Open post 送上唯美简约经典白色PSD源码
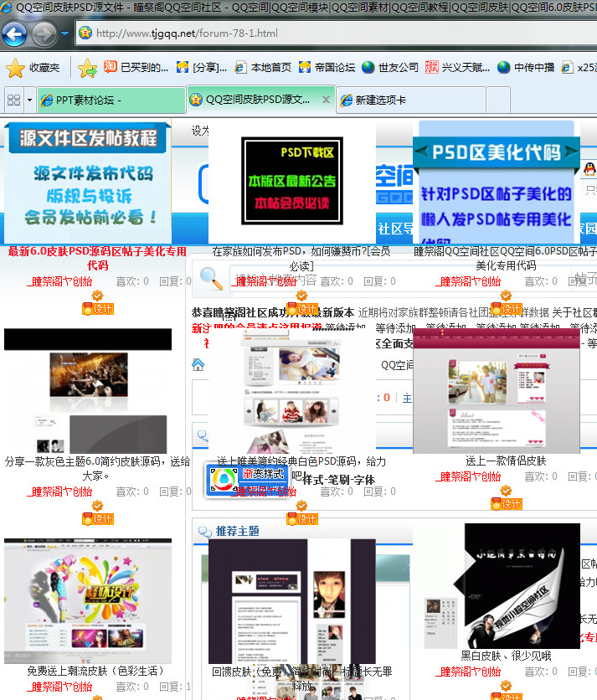The width and height of the screenshot is (597, 700). tap(301, 468)
